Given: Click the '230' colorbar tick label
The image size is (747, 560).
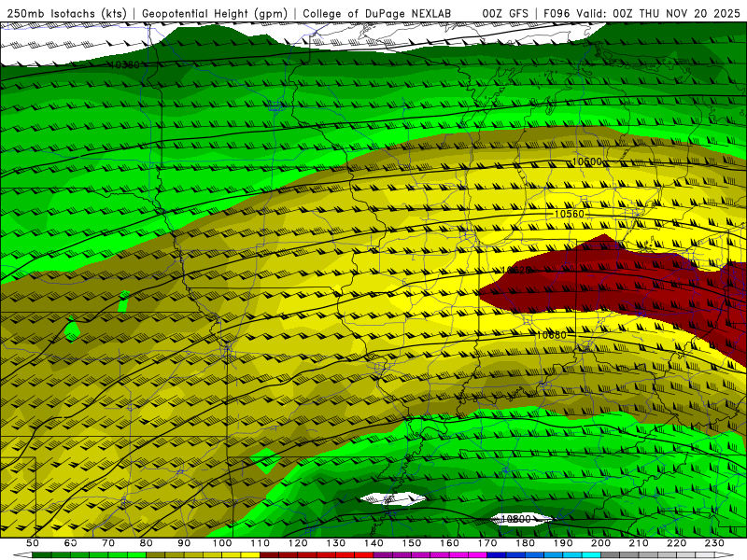Looking at the screenshot, I should 714,543.
